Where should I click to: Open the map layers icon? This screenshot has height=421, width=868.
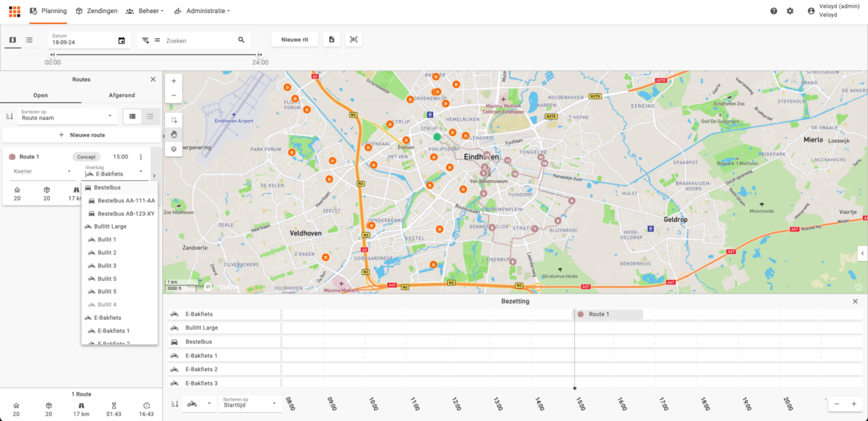click(x=174, y=149)
